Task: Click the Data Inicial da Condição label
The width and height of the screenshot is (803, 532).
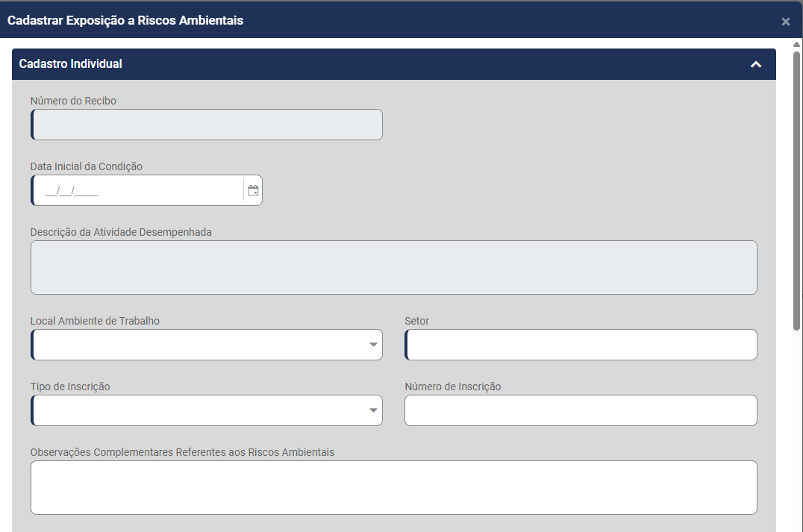Action: coord(86,166)
